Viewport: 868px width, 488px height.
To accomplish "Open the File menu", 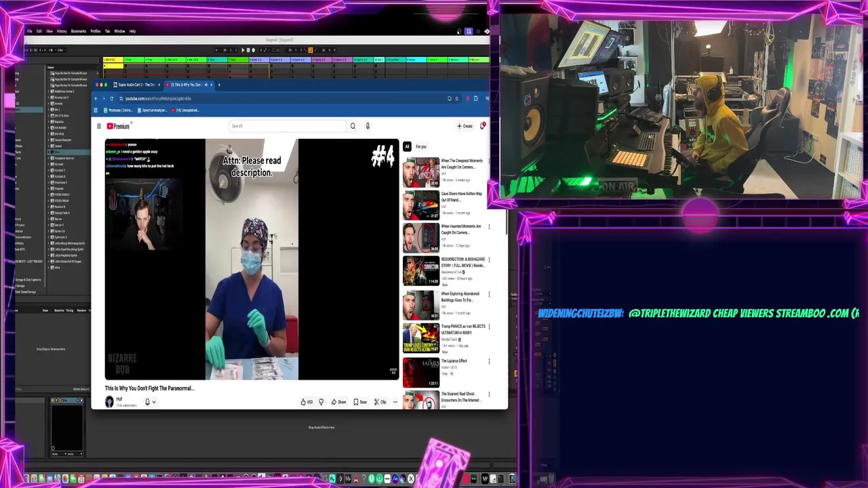I will tap(30, 31).
